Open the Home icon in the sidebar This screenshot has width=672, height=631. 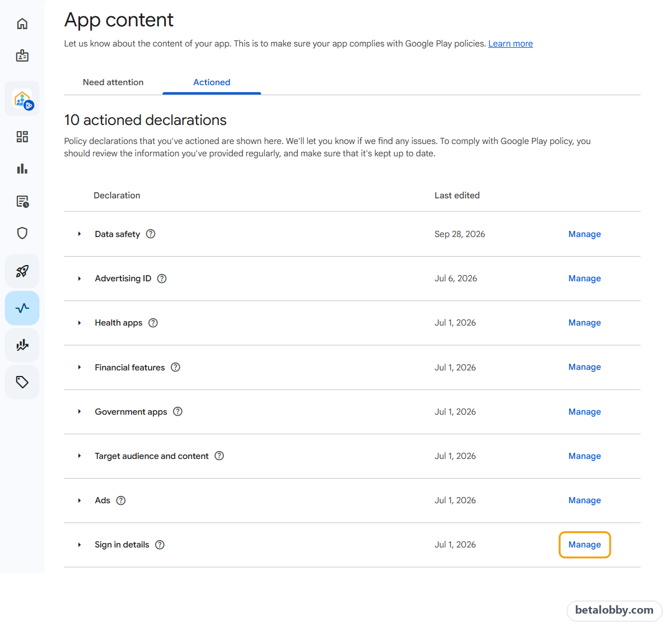point(22,24)
